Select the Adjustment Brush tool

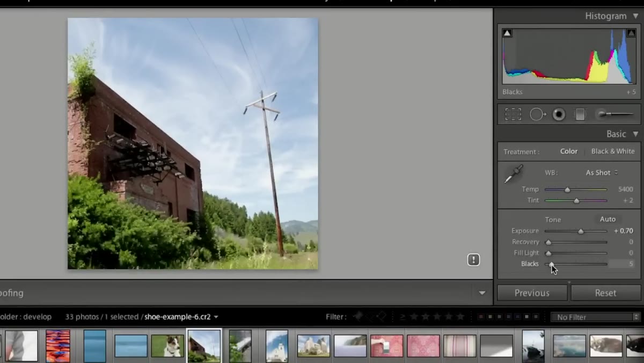point(614,114)
